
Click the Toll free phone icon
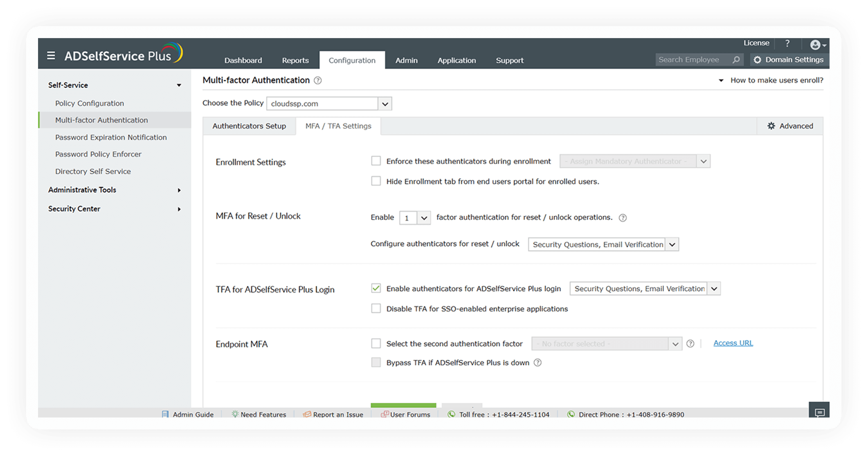tap(451, 414)
